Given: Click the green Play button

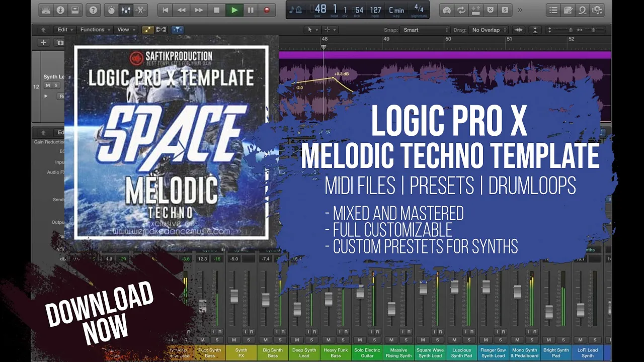Looking at the screenshot, I should (x=234, y=10).
